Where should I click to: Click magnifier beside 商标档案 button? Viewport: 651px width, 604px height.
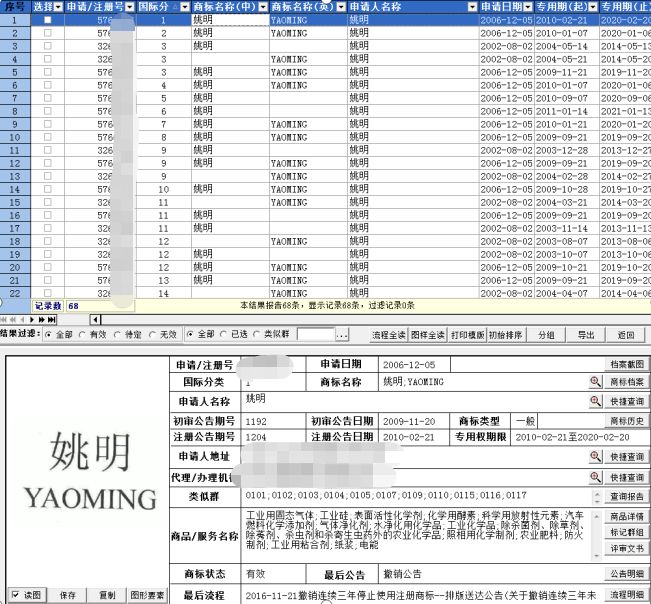coord(595,382)
